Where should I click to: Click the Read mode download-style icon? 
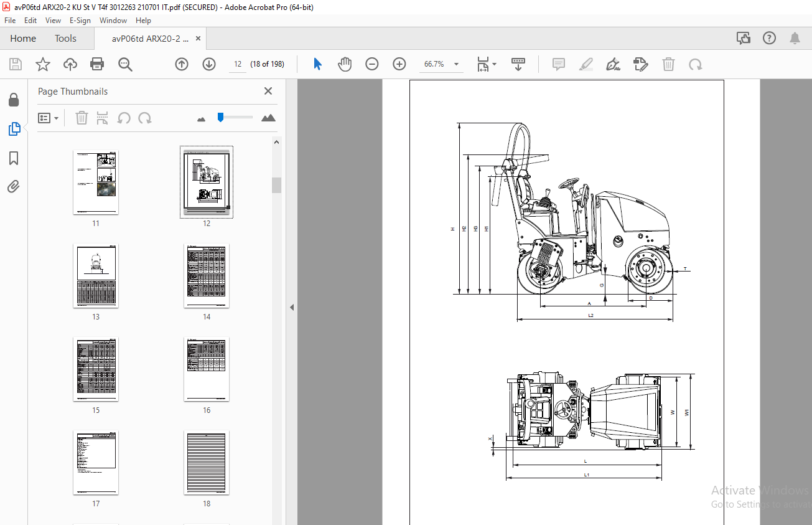pyautogui.click(x=518, y=64)
